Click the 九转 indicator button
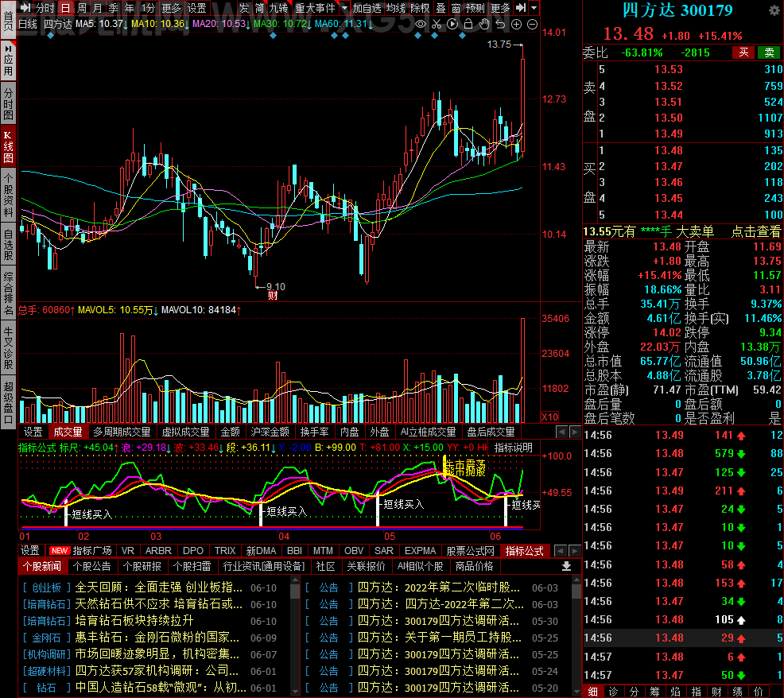The height and width of the screenshot is (698, 784). [x=278, y=8]
